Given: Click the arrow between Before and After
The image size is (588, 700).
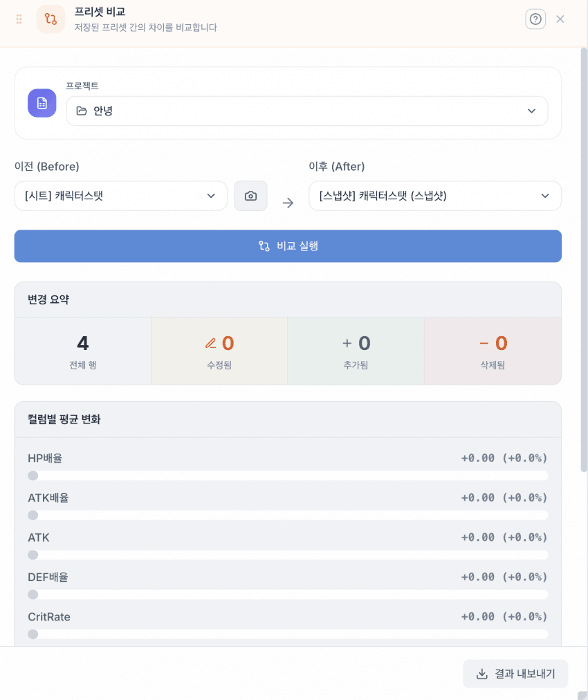Looking at the screenshot, I should 288,203.
